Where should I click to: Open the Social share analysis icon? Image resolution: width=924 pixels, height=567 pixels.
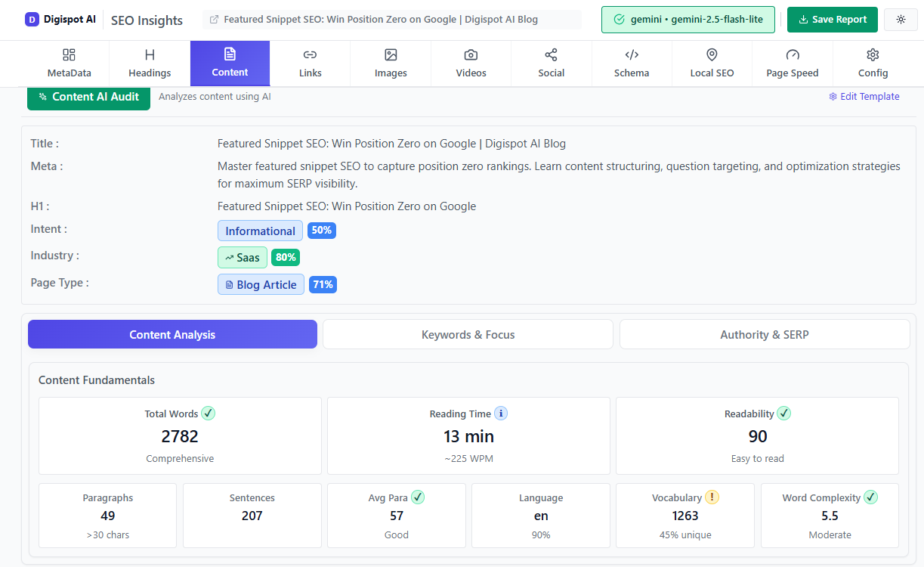[552, 55]
